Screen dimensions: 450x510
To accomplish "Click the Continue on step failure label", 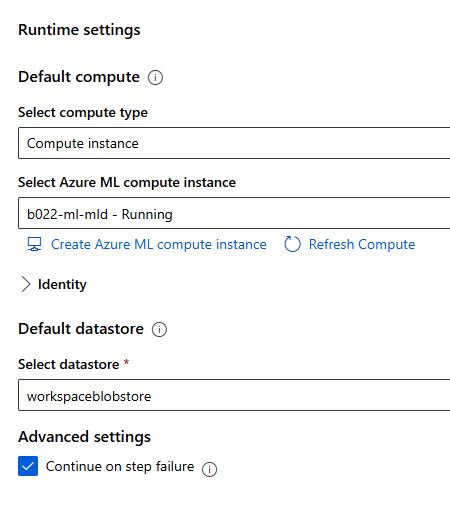I will [120, 466].
